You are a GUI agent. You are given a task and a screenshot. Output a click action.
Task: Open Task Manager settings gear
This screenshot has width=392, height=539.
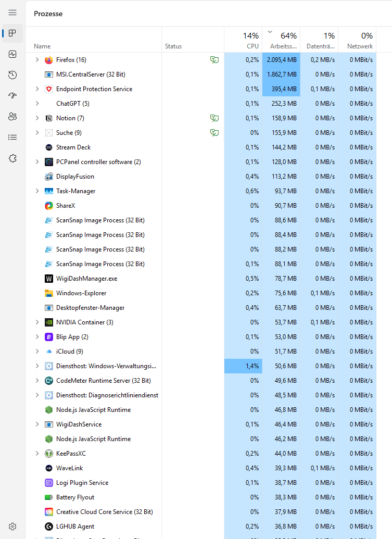(12, 527)
